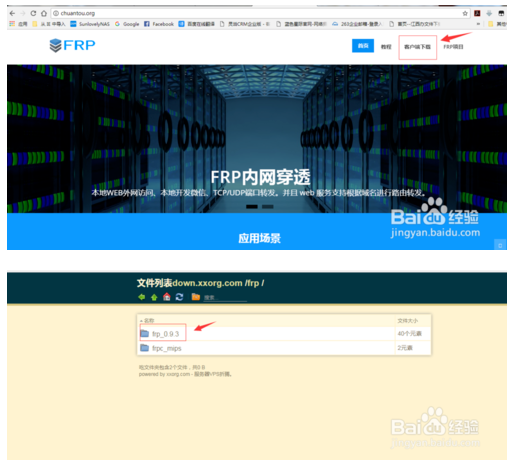
Task: Open the frp_0.9.3 folder
Action: pyautogui.click(x=166, y=334)
